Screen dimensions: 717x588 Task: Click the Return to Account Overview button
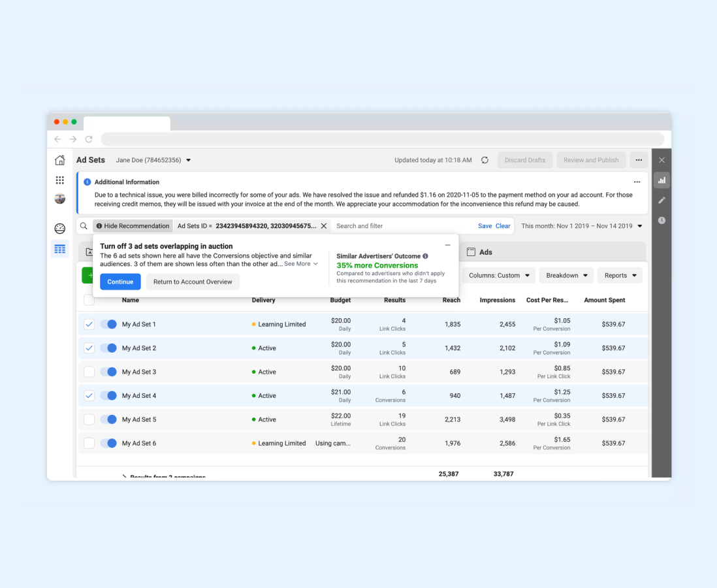193,282
